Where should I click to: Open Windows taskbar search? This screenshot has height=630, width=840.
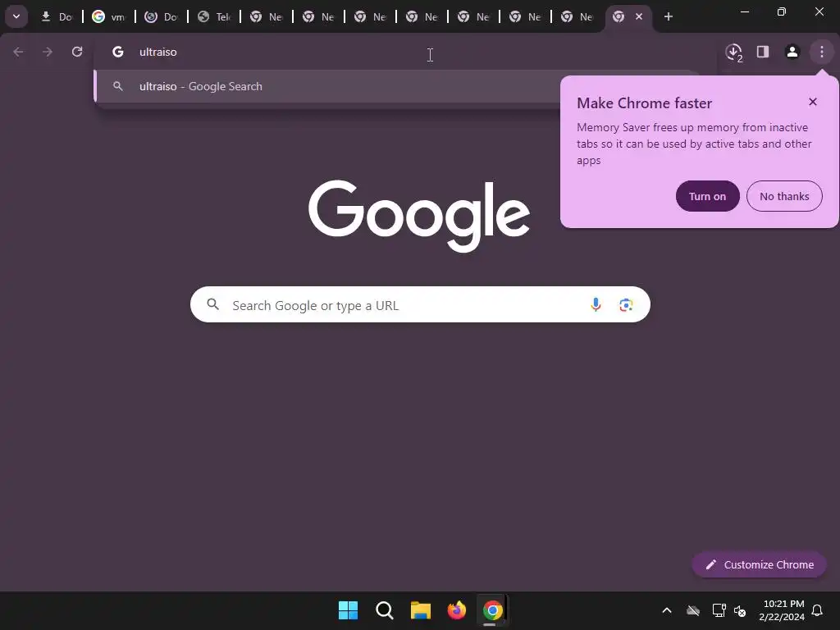point(385,610)
